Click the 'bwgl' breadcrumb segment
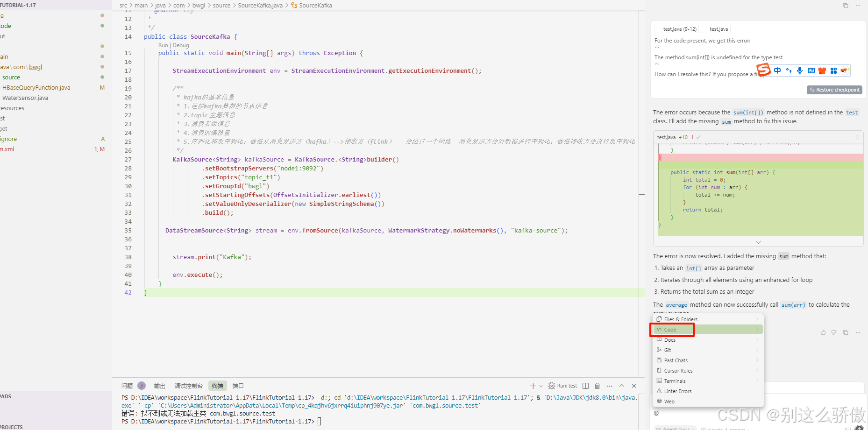868x430 pixels. pos(199,6)
